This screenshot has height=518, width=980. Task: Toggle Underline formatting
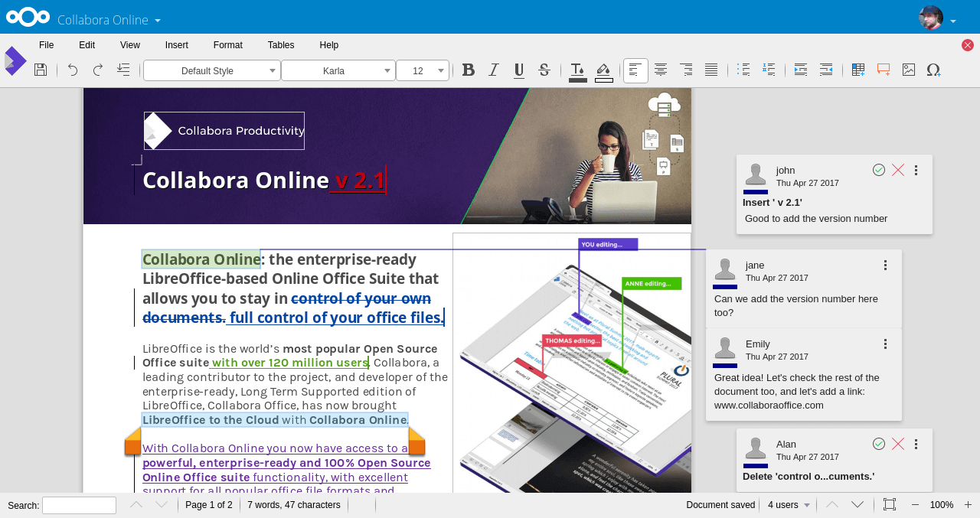pos(519,70)
